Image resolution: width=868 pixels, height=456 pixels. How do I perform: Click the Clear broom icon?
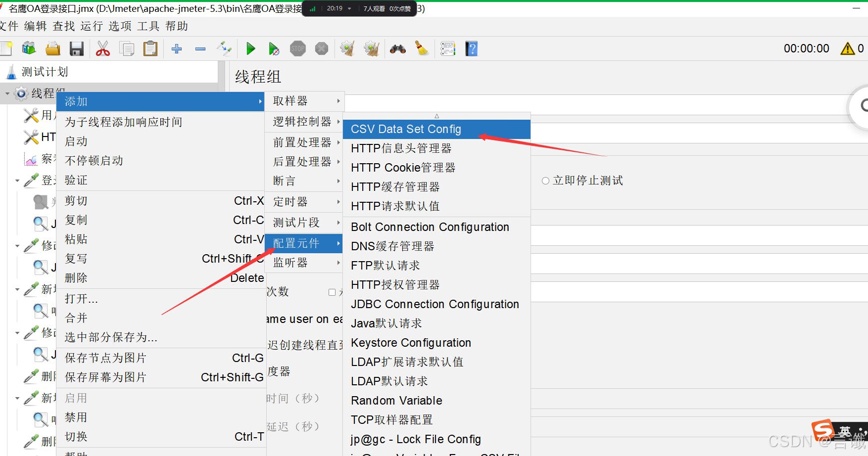348,48
